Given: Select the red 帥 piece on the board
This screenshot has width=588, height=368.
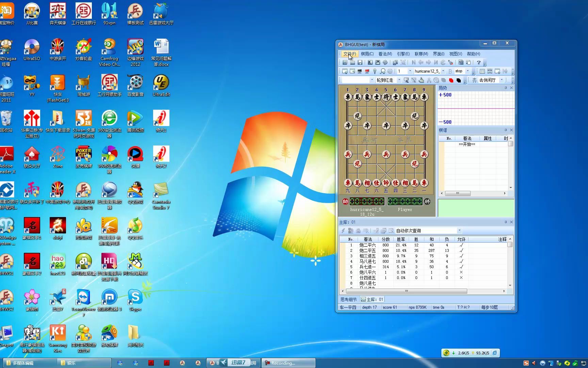Looking at the screenshot, I should tap(386, 183).
